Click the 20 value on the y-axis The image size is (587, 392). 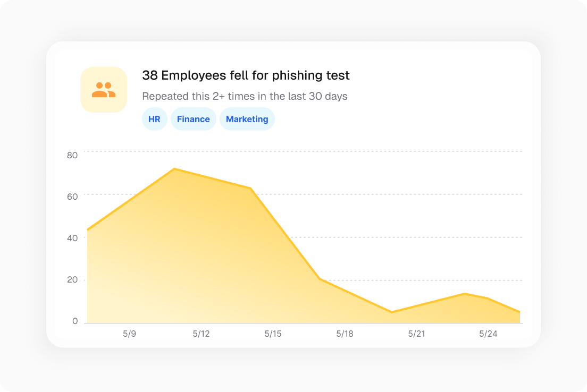72,280
